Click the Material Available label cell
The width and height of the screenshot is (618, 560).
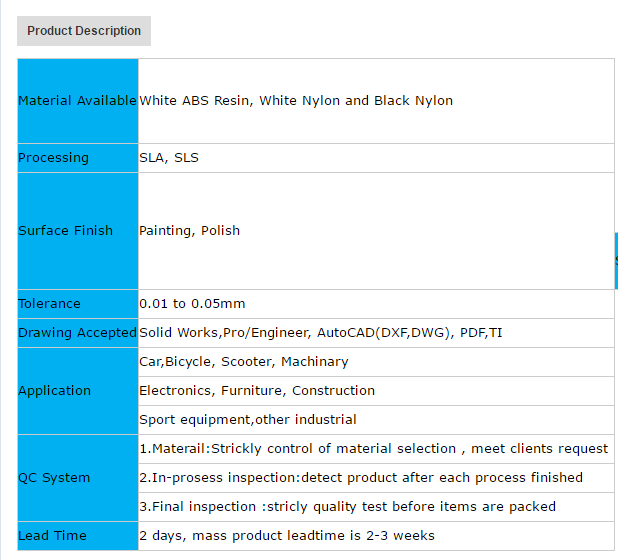pos(77,101)
